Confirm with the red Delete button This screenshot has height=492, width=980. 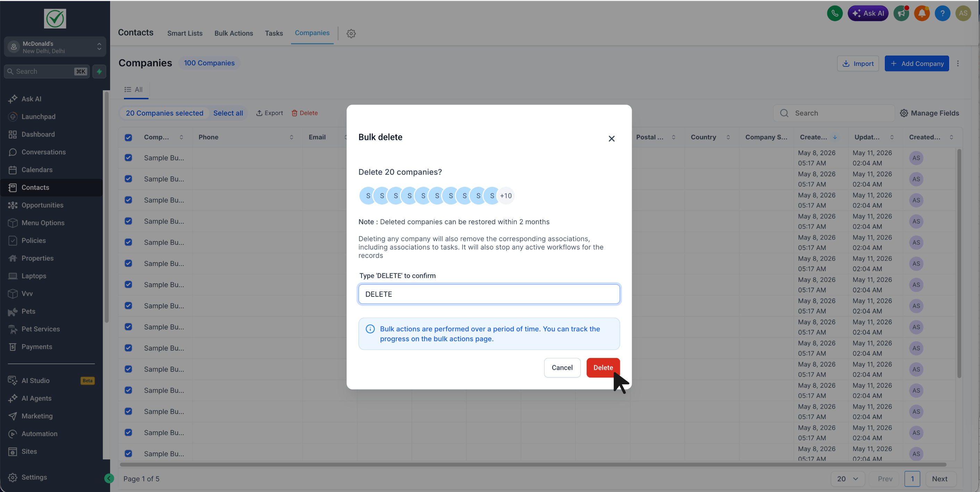[x=603, y=368]
